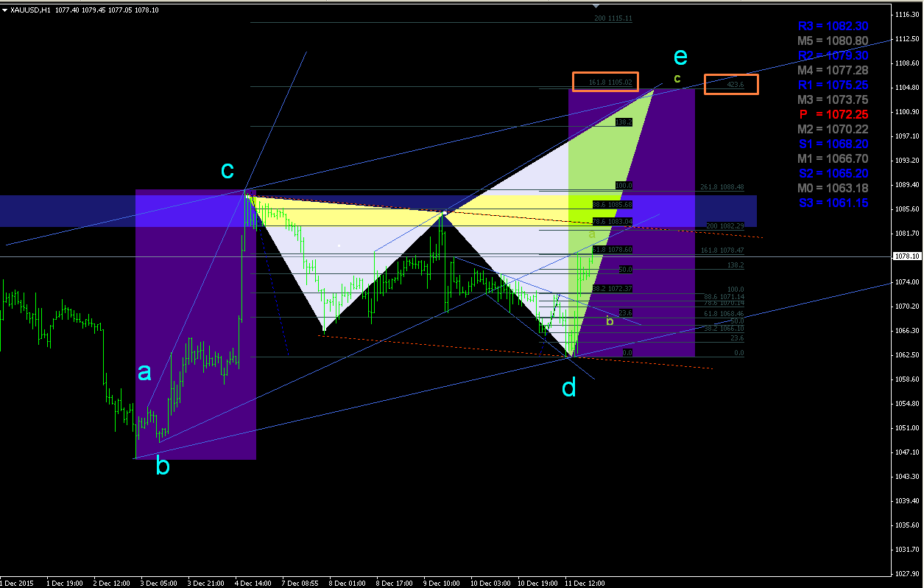Click the 1 Dec 2015 date label
Screen dimensions: 924x588
pos(17,583)
